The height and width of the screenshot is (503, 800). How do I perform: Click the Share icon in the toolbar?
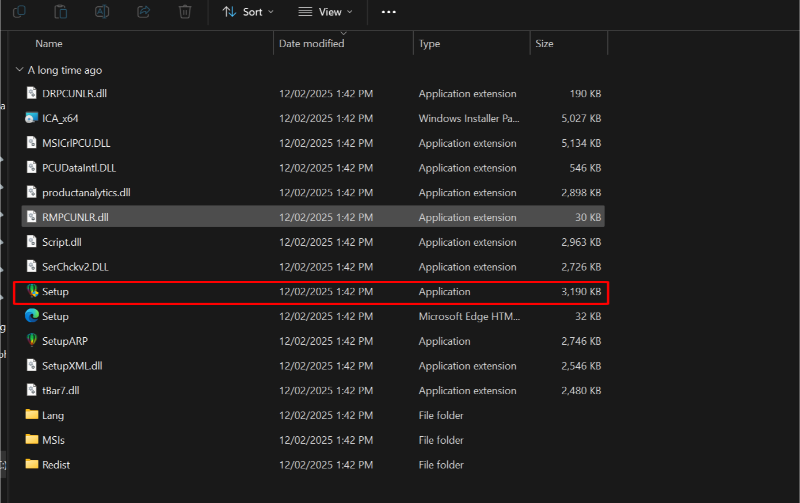point(143,11)
